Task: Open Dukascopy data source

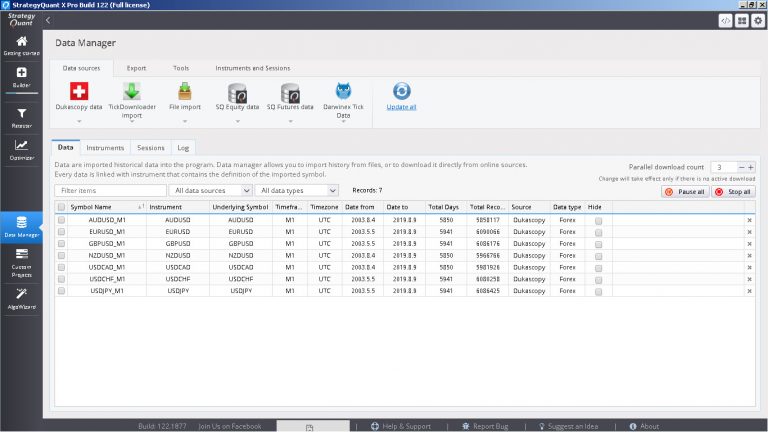Action: [x=78, y=93]
